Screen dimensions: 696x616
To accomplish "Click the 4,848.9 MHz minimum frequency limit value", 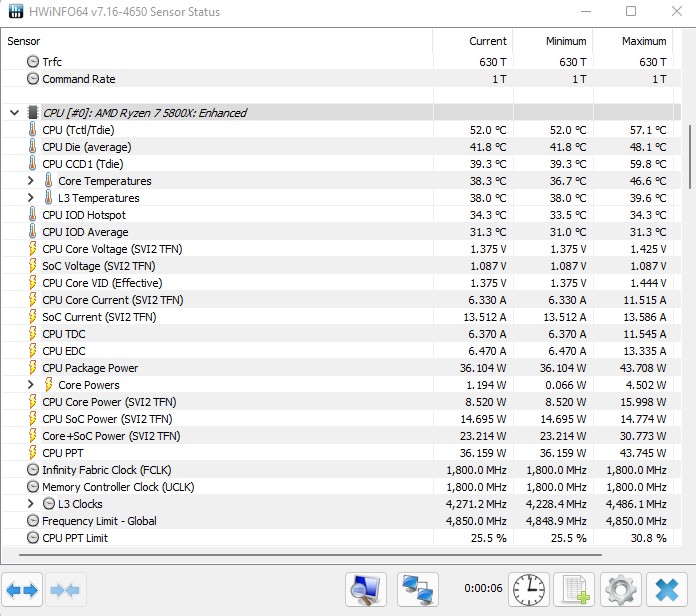I will click(556, 521).
